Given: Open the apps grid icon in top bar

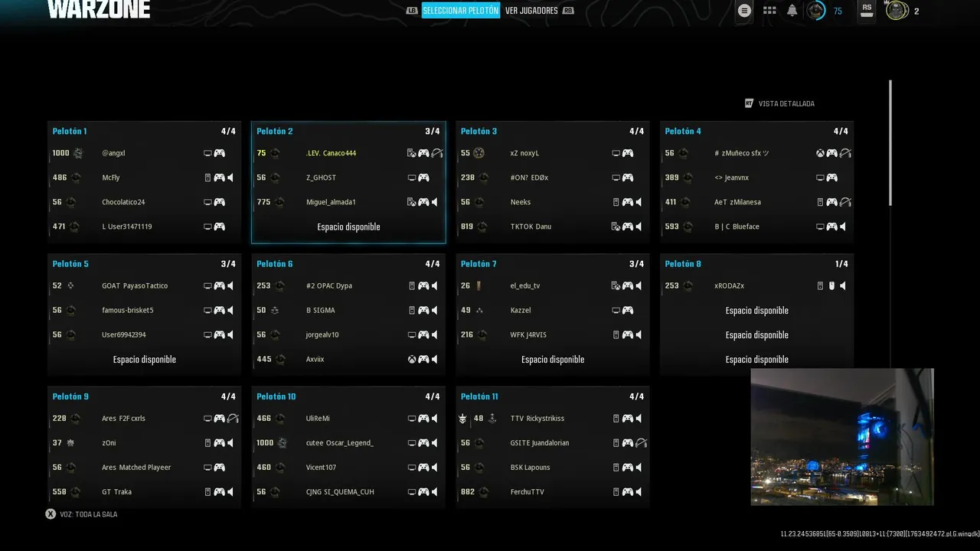Looking at the screenshot, I should 769,11.
